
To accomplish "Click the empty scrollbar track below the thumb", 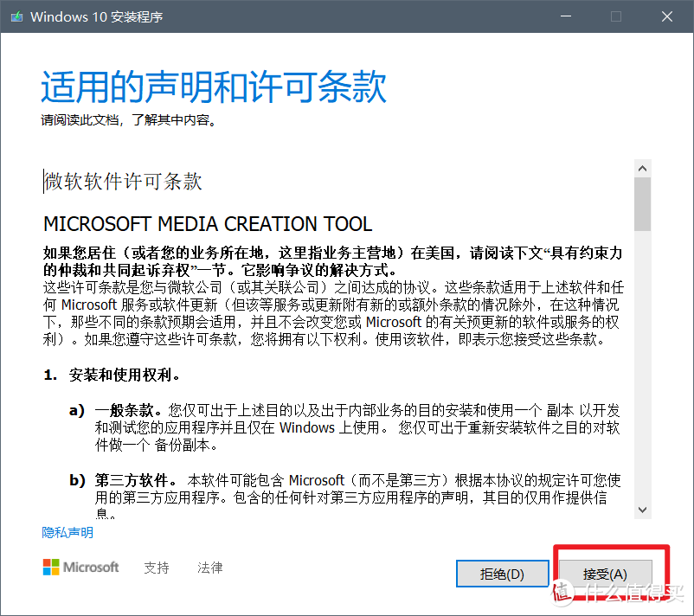I will coord(642,365).
